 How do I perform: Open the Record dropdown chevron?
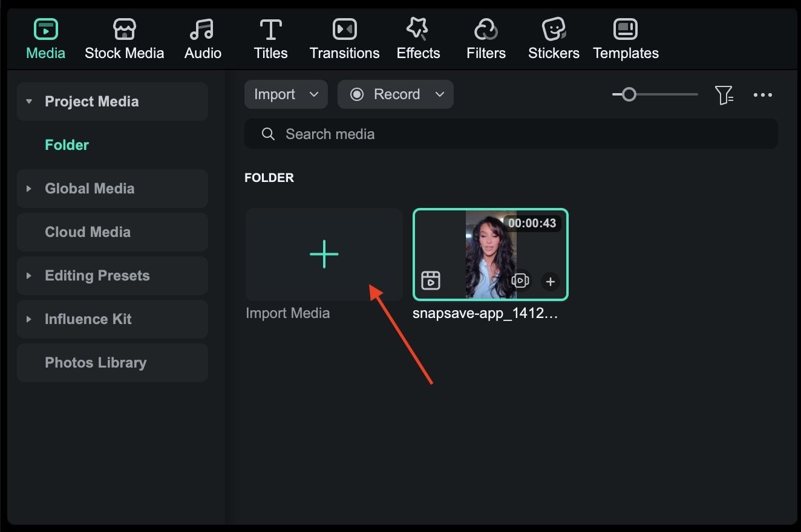click(440, 94)
